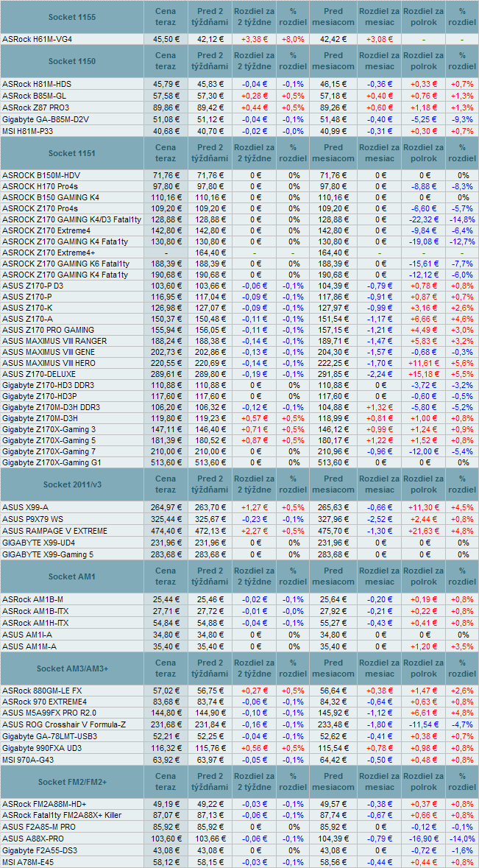Select the ASUS M5A99FX PRO R2.0 name
Image resolution: width=479 pixels, height=868 pixels.
click(49, 712)
